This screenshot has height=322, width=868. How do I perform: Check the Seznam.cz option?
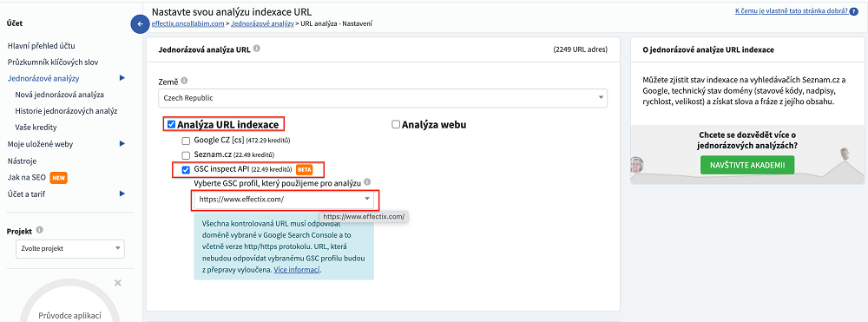(x=186, y=154)
